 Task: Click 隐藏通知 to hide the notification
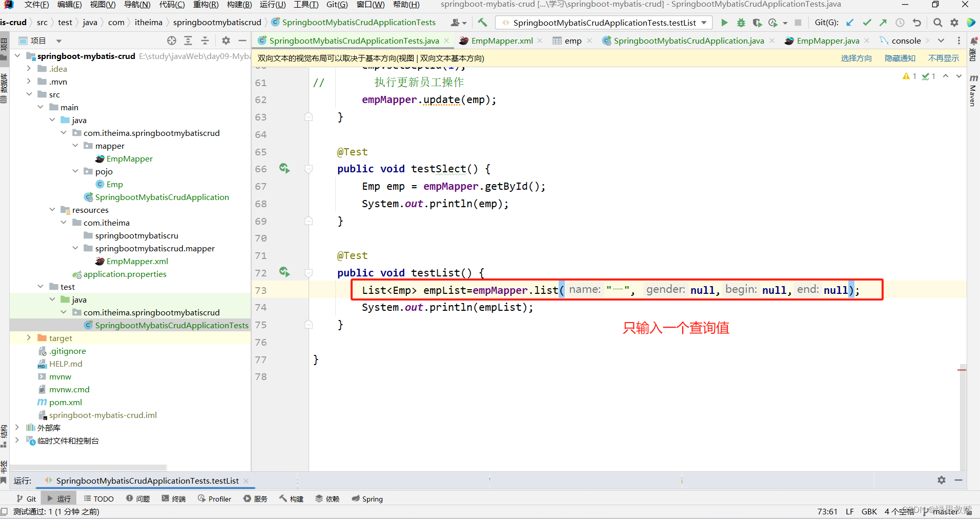900,58
